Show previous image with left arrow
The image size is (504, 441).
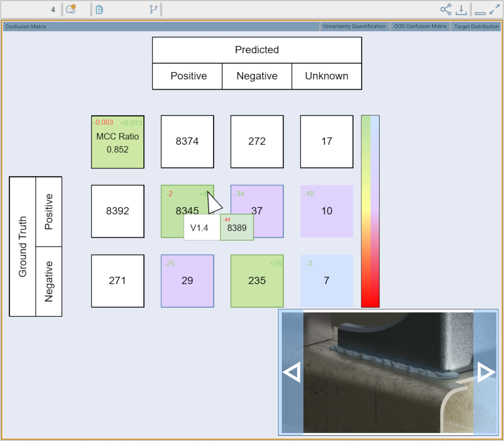tap(292, 372)
